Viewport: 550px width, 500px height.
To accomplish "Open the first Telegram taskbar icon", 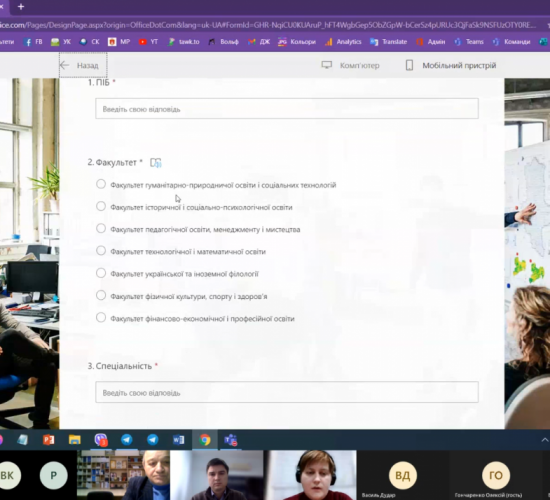I will pos(127,439).
